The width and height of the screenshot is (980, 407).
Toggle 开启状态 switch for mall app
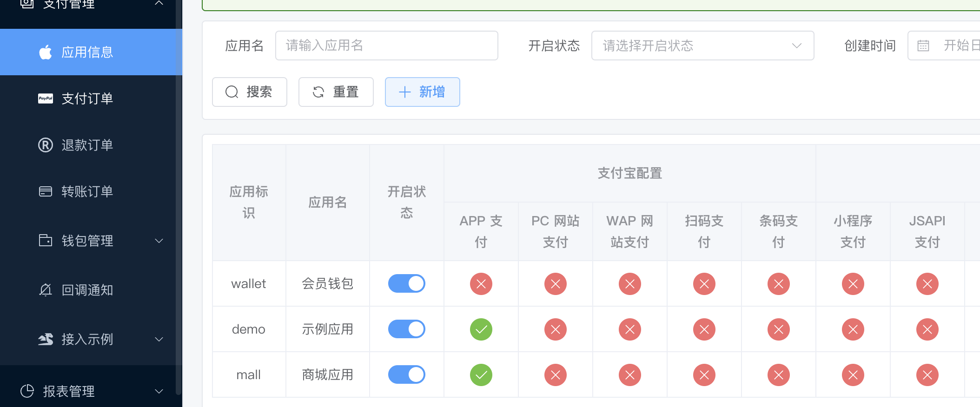click(x=407, y=374)
